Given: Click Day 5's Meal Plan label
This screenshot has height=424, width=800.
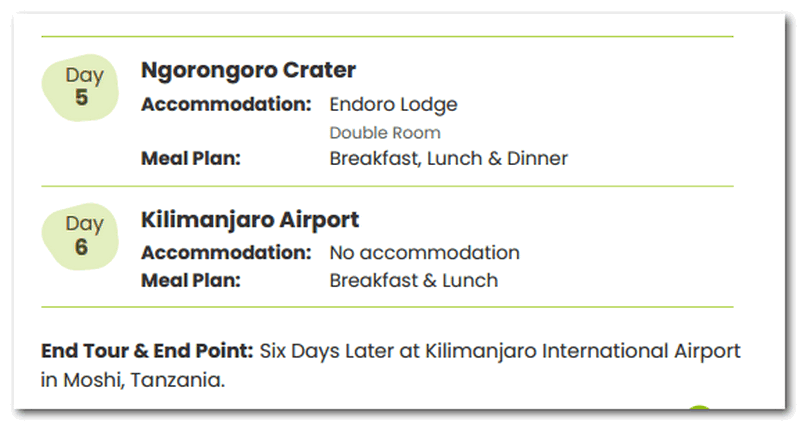Looking at the screenshot, I should [x=191, y=158].
